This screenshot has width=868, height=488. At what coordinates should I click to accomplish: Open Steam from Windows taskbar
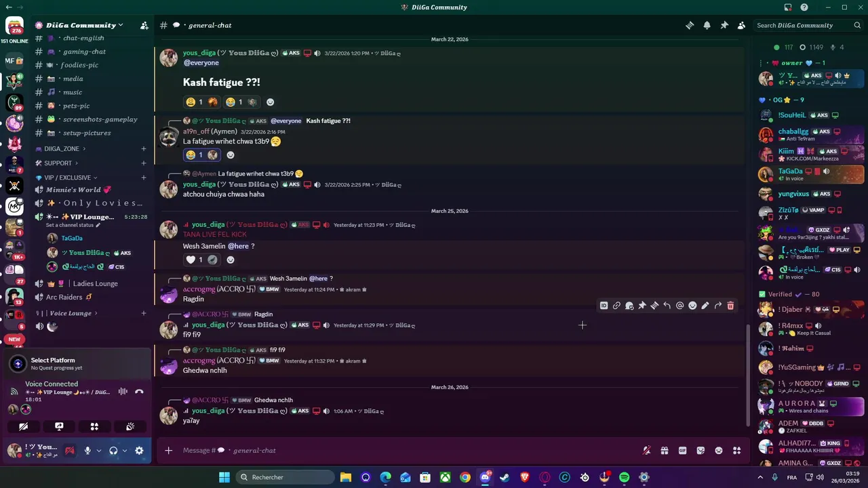505,477
